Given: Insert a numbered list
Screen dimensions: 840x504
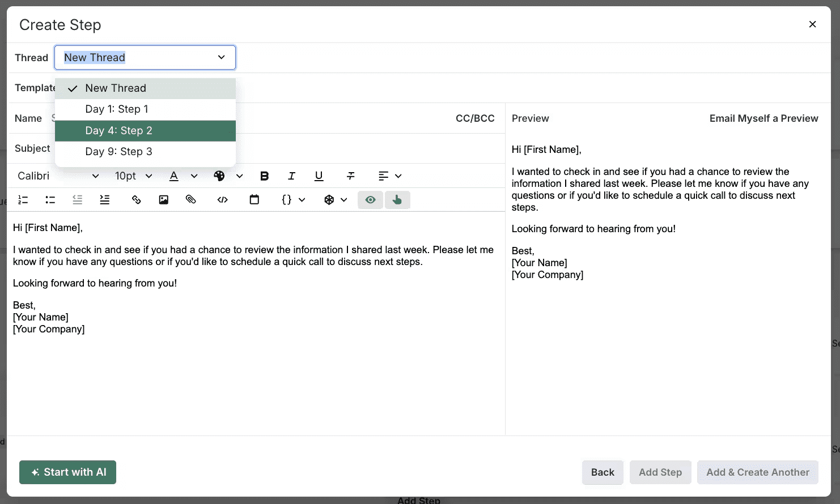Looking at the screenshot, I should [23, 199].
